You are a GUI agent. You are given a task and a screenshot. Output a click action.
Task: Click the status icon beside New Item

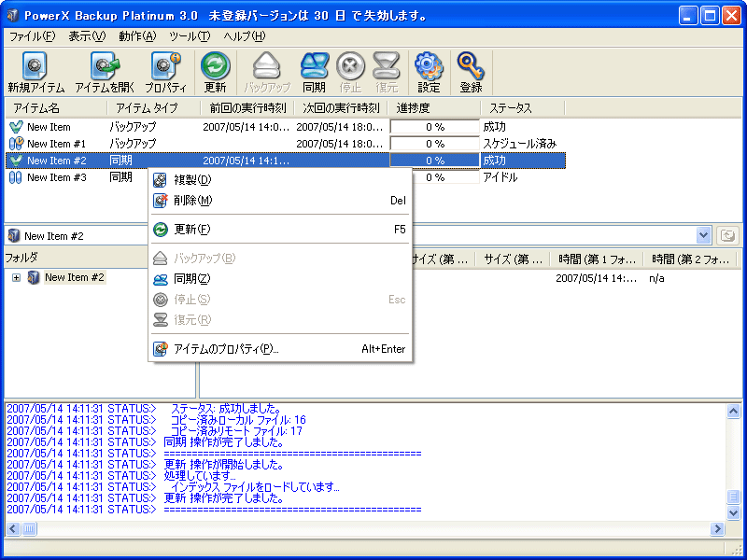(16, 127)
